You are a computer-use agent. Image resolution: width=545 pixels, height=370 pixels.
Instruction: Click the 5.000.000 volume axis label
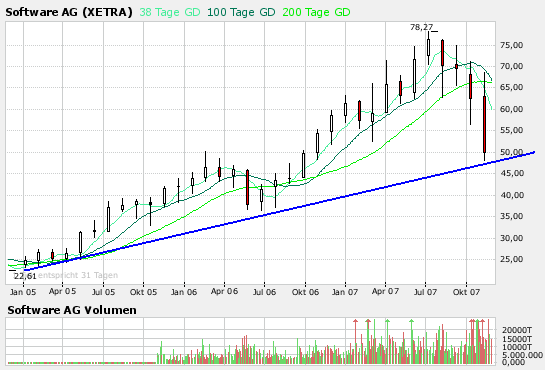(522, 355)
